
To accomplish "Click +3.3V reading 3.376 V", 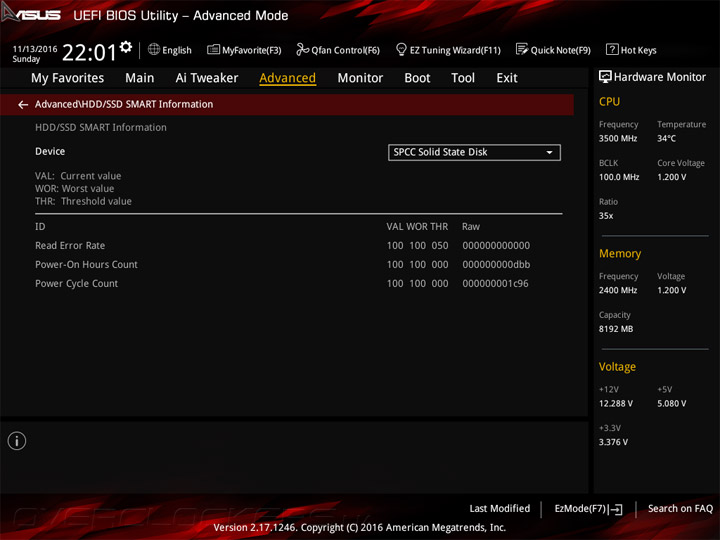I will [613, 442].
